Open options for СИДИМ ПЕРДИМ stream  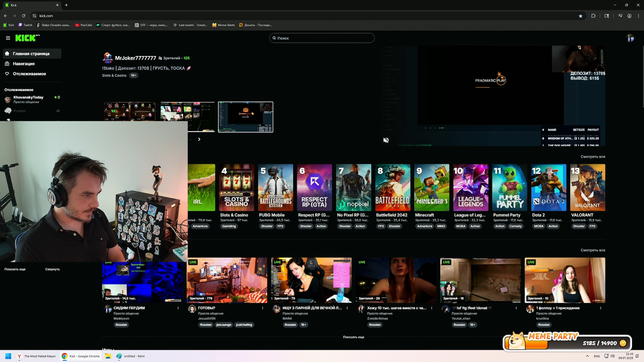pyautogui.click(x=178, y=308)
